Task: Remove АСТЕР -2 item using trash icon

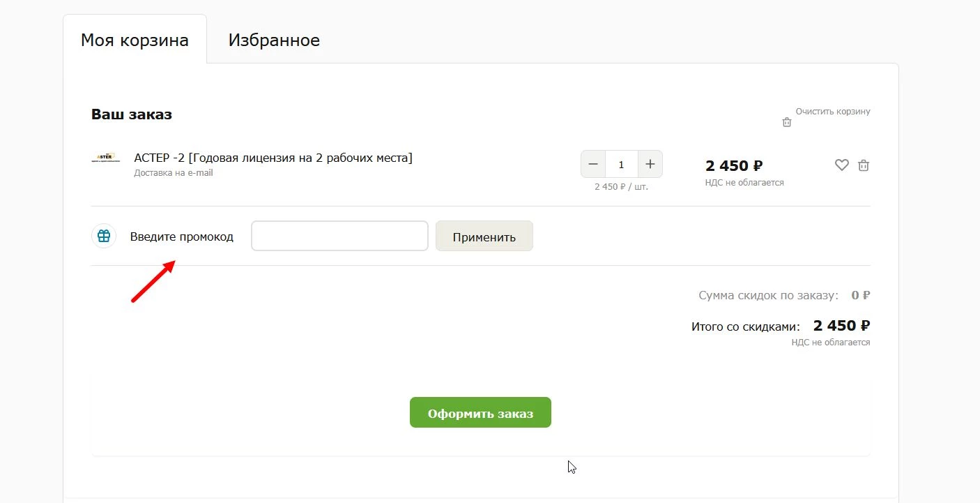Action: (864, 165)
